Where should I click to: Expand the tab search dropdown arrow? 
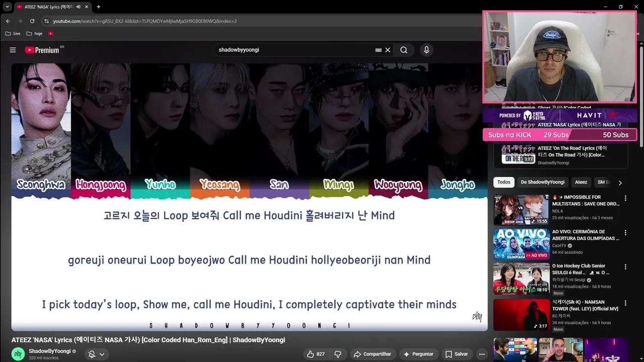pyautogui.click(x=7, y=7)
